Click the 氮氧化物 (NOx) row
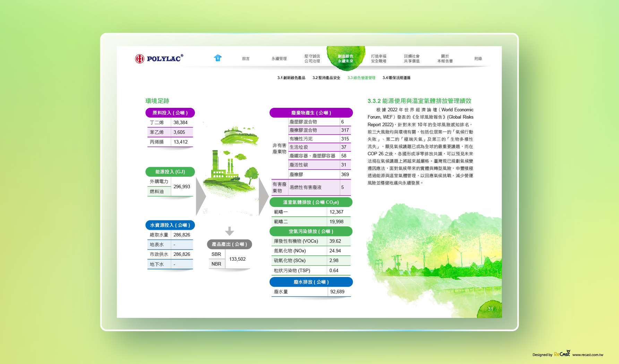Screen dimensions: 619x364 (x=311, y=251)
